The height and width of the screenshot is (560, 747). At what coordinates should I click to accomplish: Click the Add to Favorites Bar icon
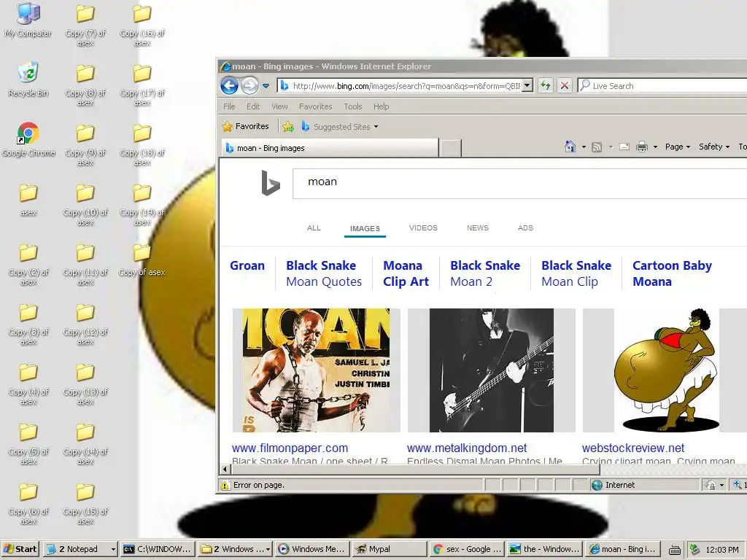(x=288, y=127)
